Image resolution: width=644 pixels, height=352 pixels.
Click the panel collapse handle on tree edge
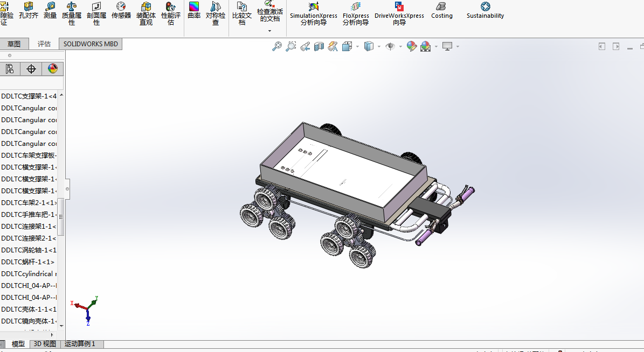click(67, 189)
